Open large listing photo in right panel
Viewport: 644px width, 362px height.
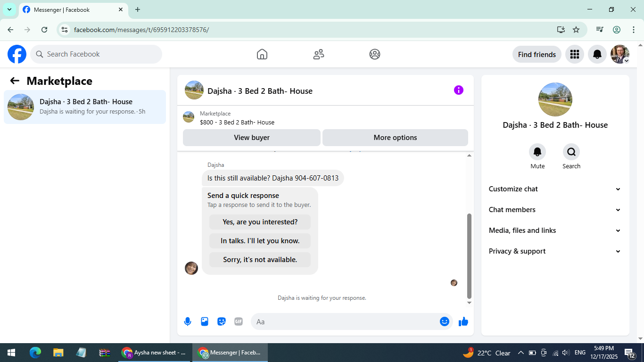pos(555,99)
